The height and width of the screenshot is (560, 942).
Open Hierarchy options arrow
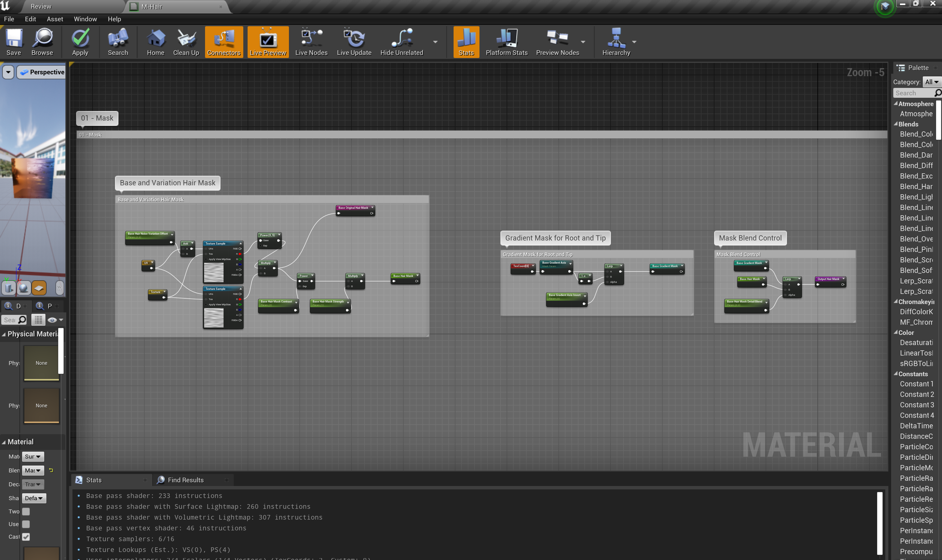634,42
